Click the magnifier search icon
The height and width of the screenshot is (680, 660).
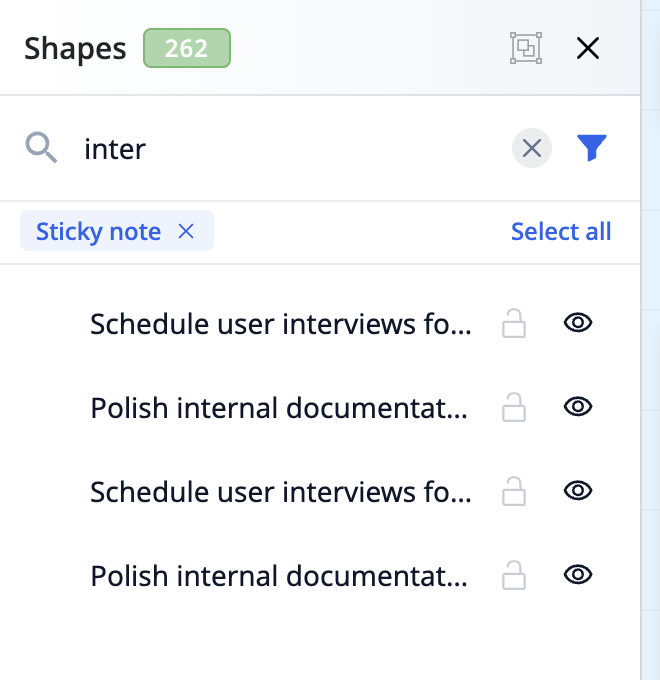(41, 147)
